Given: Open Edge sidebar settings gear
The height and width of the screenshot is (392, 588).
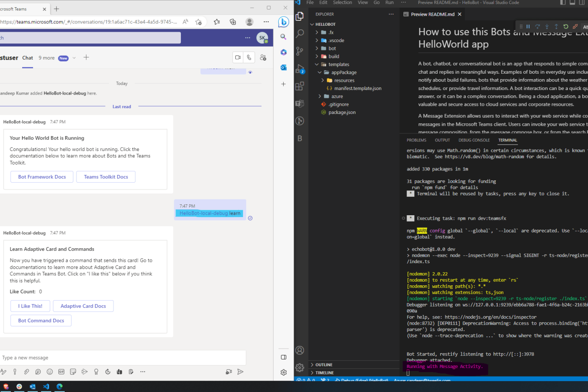Looking at the screenshot, I should pos(284,372).
